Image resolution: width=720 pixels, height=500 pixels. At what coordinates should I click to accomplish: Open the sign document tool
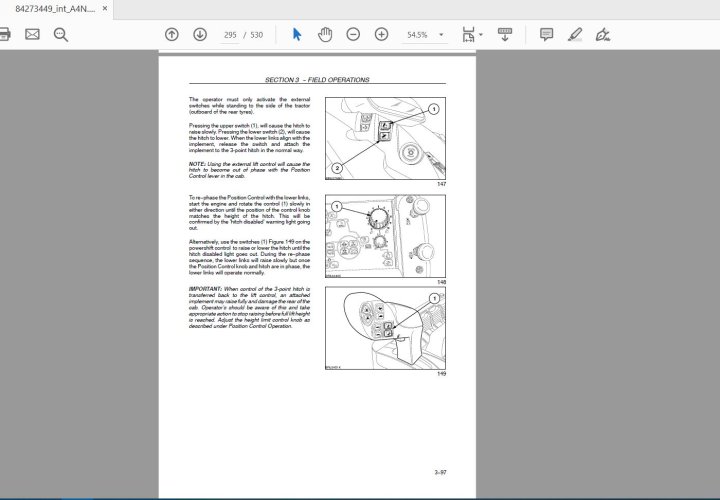tap(602, 34)
